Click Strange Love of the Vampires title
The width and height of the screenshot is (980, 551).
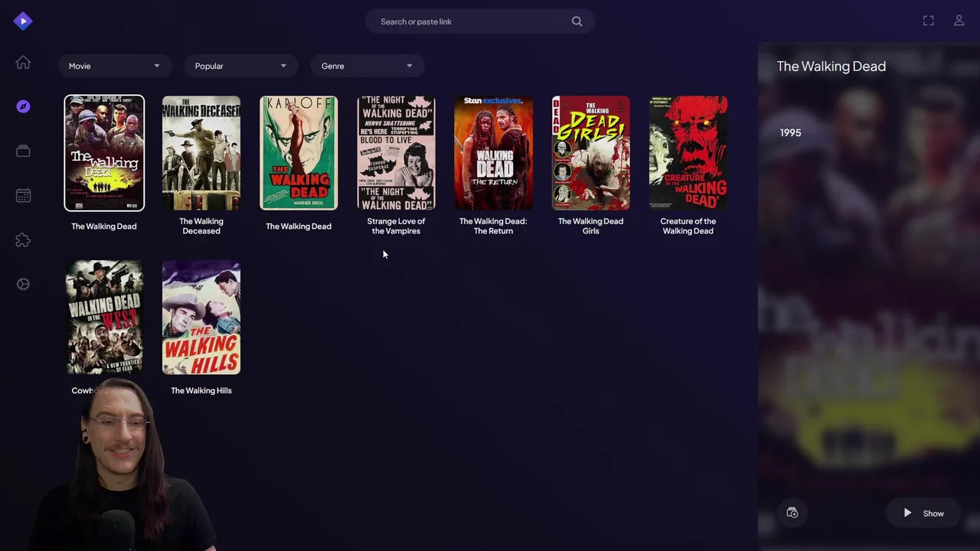pyautogui.click(x=396, y=226)
